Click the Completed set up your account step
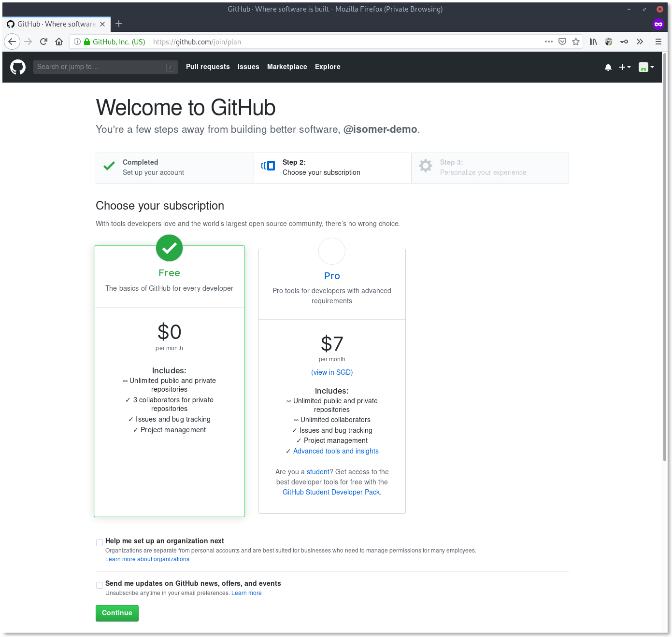The image size is (672, 637). tap(175, 168)
